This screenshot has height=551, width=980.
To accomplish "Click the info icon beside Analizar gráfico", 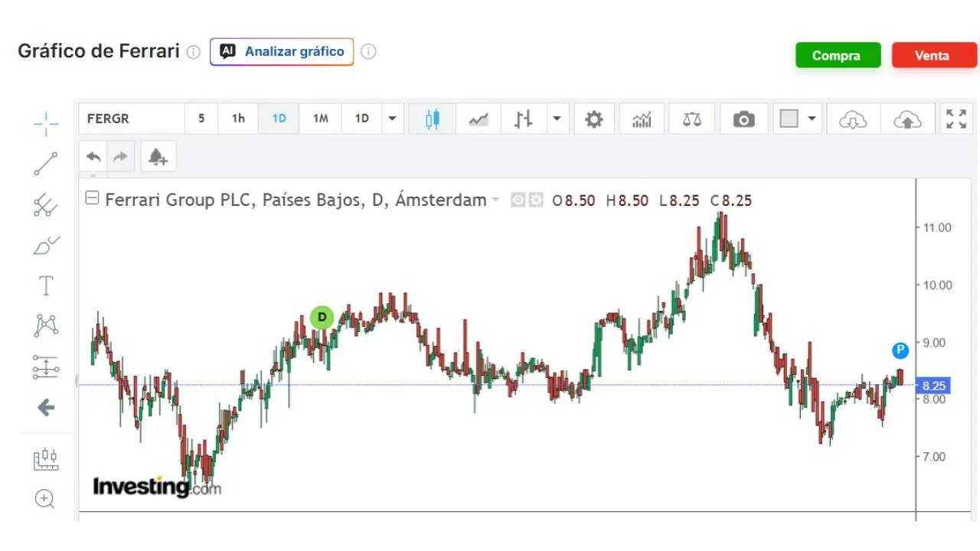I will coord(368,52).
